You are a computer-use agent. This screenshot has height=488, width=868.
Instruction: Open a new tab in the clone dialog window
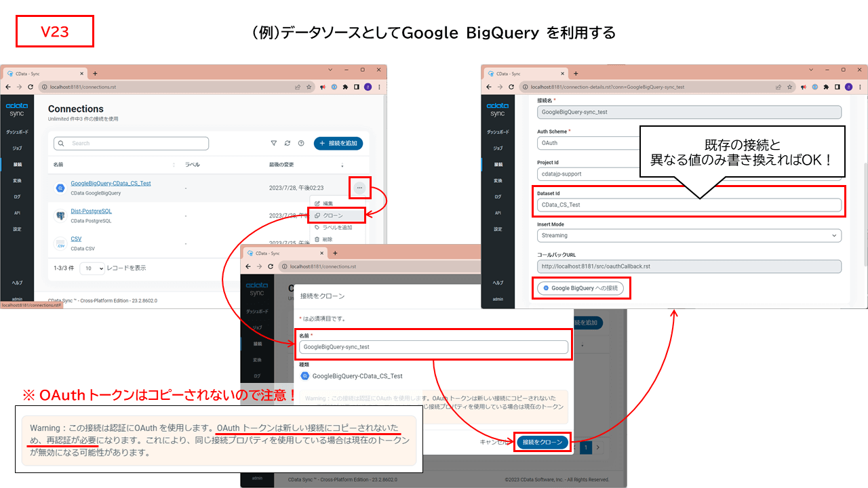pos(335,253)
